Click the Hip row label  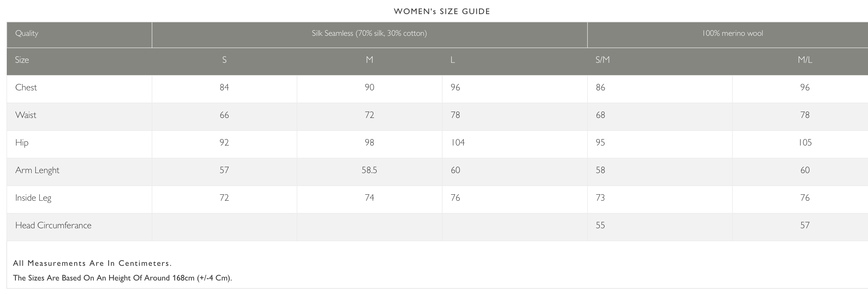point(22,143)
